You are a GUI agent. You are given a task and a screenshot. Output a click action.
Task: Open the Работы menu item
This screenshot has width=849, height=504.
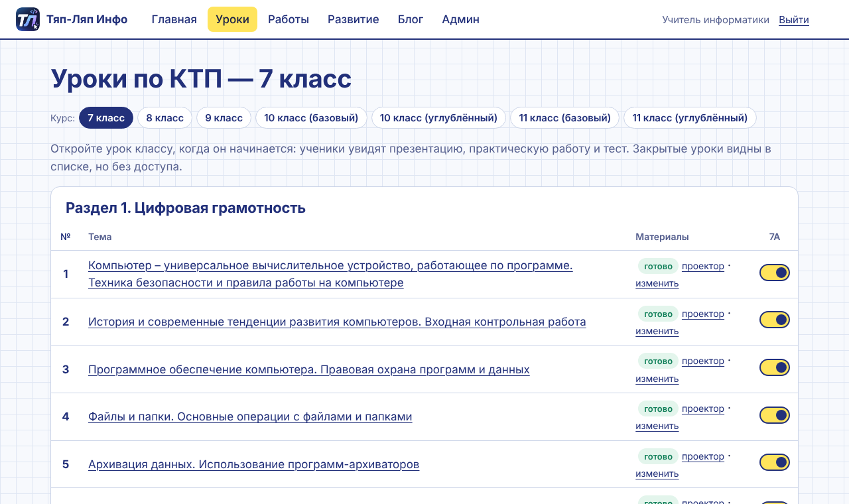pyautogui.click(x=289, y=19)
